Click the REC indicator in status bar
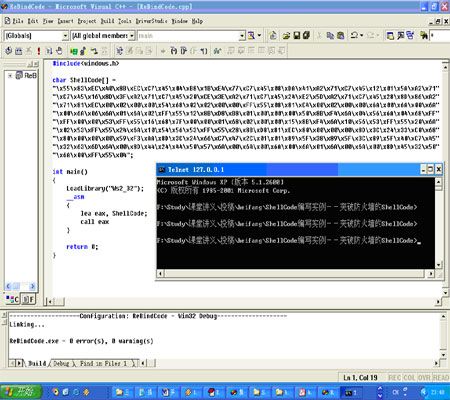 coord(395,377)
